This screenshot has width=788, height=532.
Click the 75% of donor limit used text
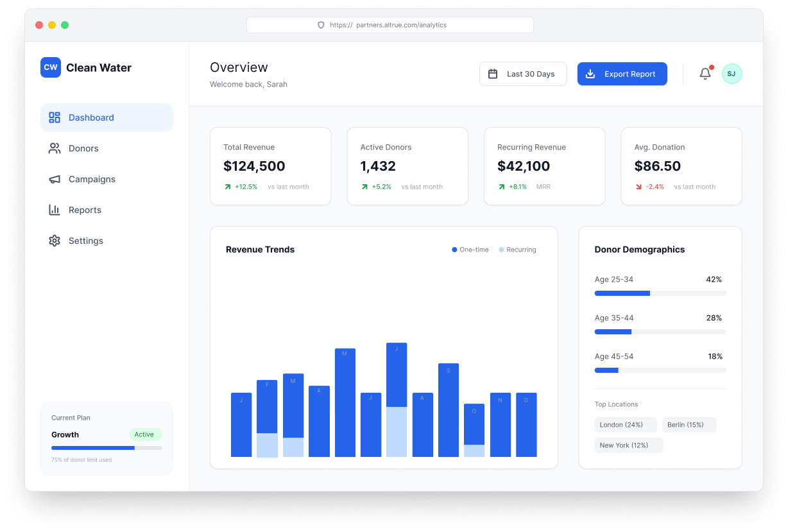pyautogui.click(x=81, y=460)
